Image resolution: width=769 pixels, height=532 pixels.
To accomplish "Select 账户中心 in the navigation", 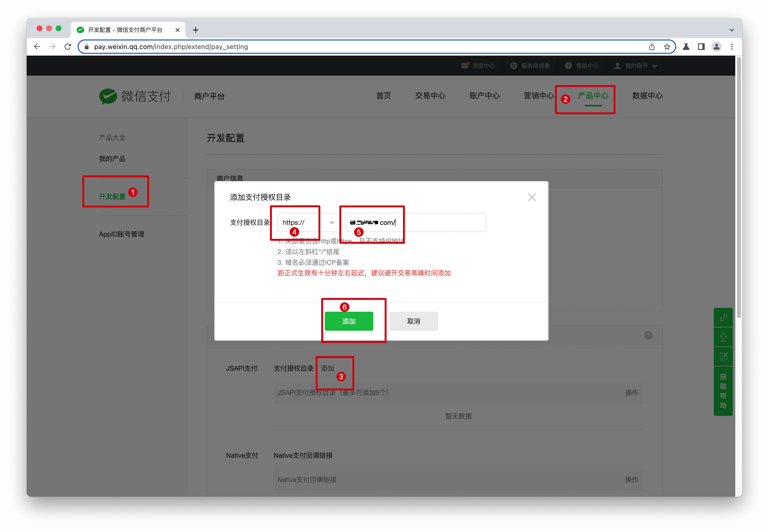I will click(x=484, y=96).
